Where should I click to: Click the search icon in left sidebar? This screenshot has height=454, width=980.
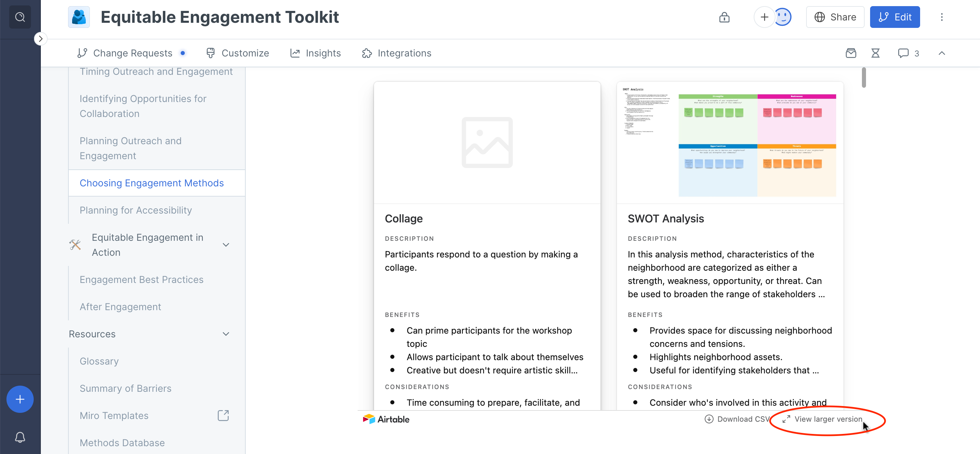20,17
